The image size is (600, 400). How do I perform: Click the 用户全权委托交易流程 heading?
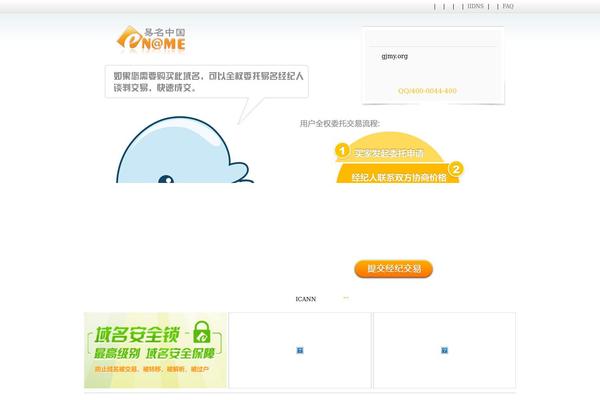tap(340, 123)
